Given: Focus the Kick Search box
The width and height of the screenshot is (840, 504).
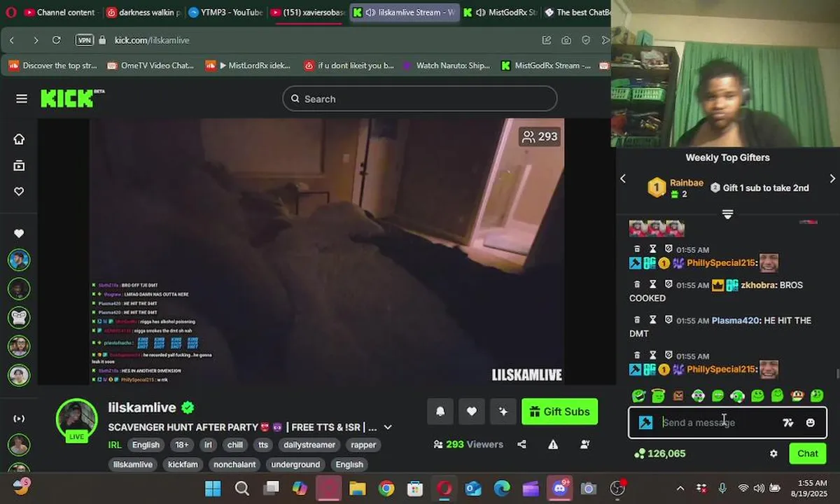Looking at the screenshot, I should tap(420, 99).
